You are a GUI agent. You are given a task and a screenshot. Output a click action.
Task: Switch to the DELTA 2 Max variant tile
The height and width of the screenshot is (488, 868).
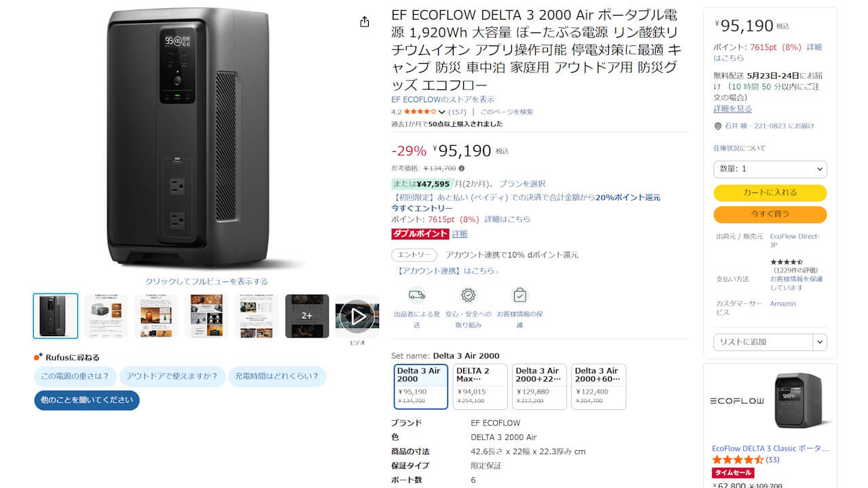[479, 386]
